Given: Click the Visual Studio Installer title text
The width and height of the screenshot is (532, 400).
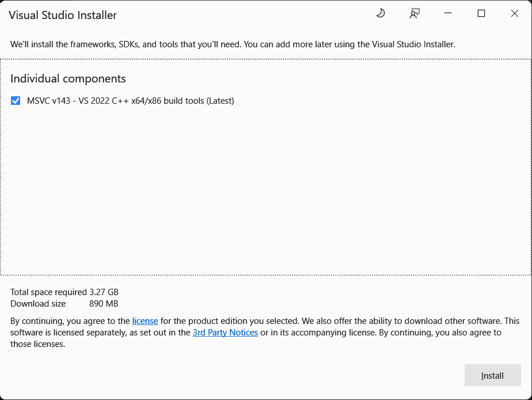Looking at the screenshot, I should click(x=63, y=15).
